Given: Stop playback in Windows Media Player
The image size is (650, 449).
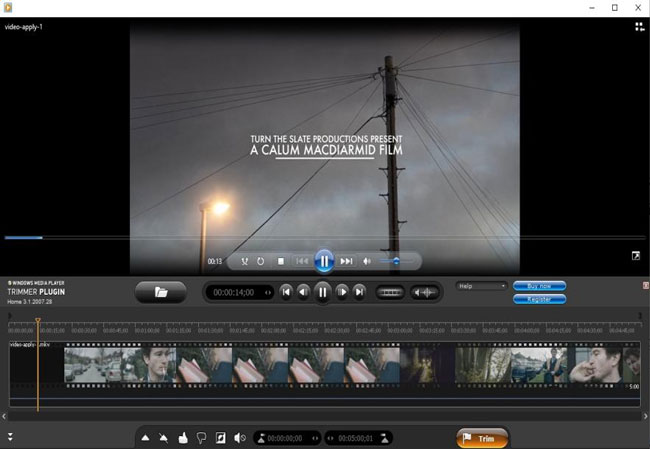Looking at the screenshot, I should click(281, 261).
